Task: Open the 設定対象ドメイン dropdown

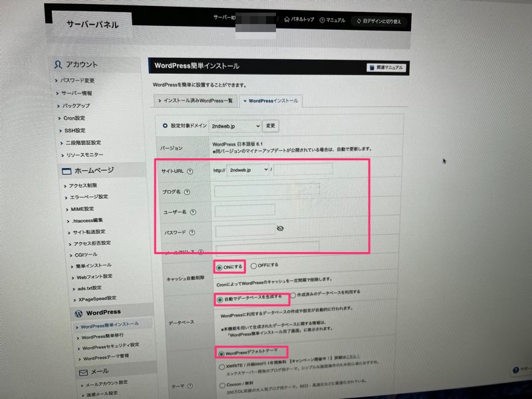Action: [x=235, y=126]
